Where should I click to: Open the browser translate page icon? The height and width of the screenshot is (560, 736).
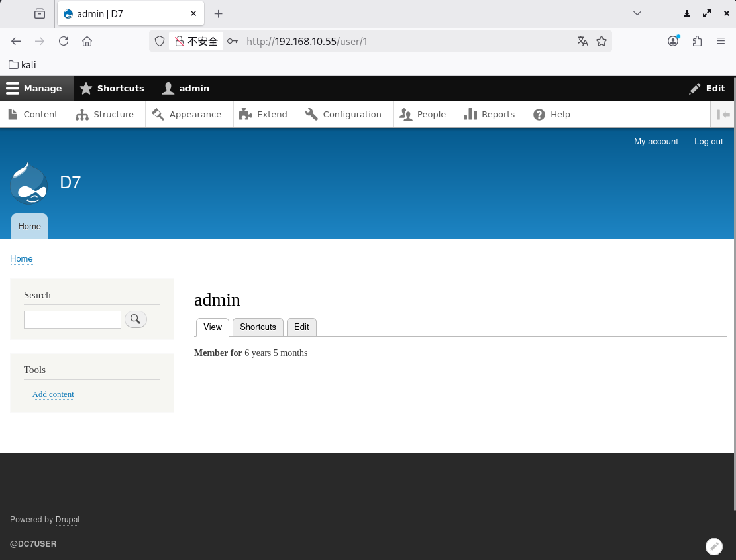click(x=583, y=41)
